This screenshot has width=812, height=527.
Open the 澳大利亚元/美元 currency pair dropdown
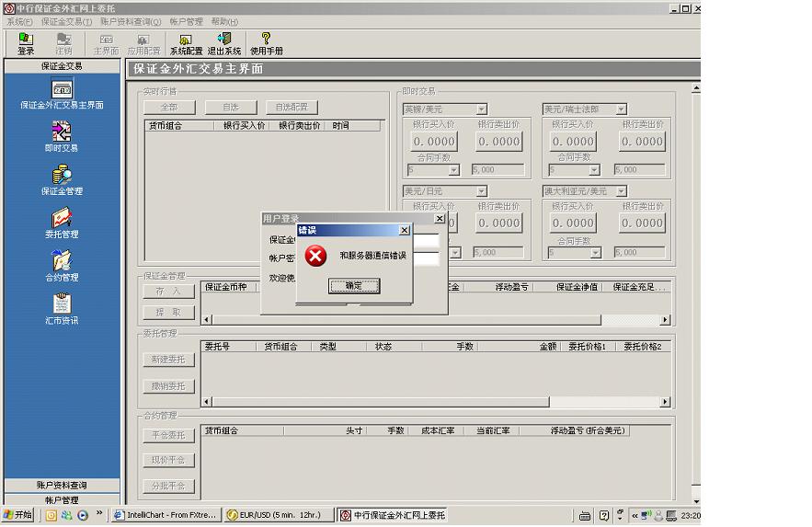[x=621, y=191]
